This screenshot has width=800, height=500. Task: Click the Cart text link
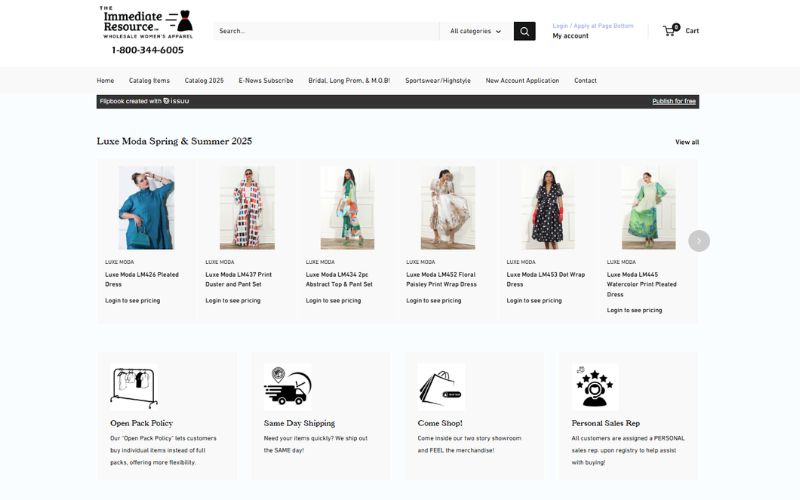coord(692,31)
